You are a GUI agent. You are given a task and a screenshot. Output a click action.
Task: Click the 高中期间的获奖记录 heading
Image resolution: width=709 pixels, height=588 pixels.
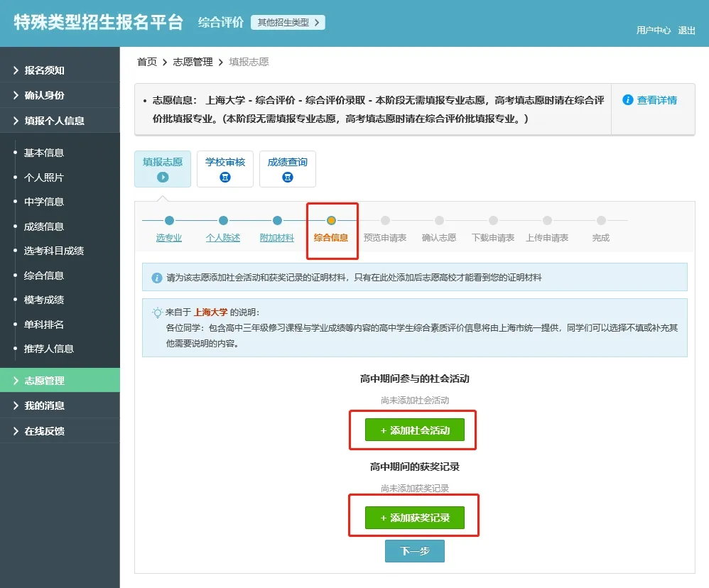415,467
